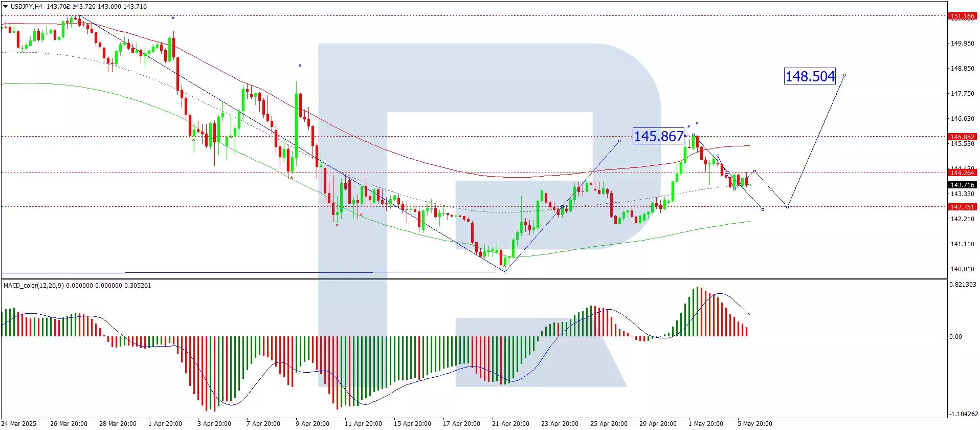
Task: Select the red 144.264 price level tag
Action: click(962, 173)
